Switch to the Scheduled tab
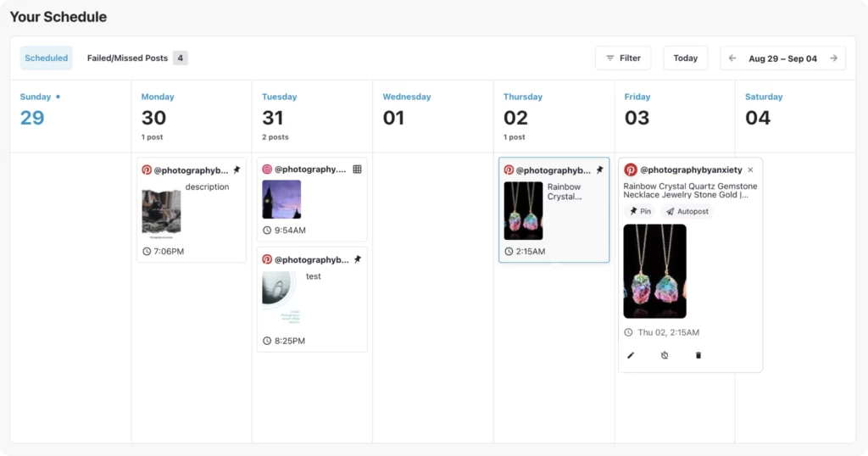 47,58
